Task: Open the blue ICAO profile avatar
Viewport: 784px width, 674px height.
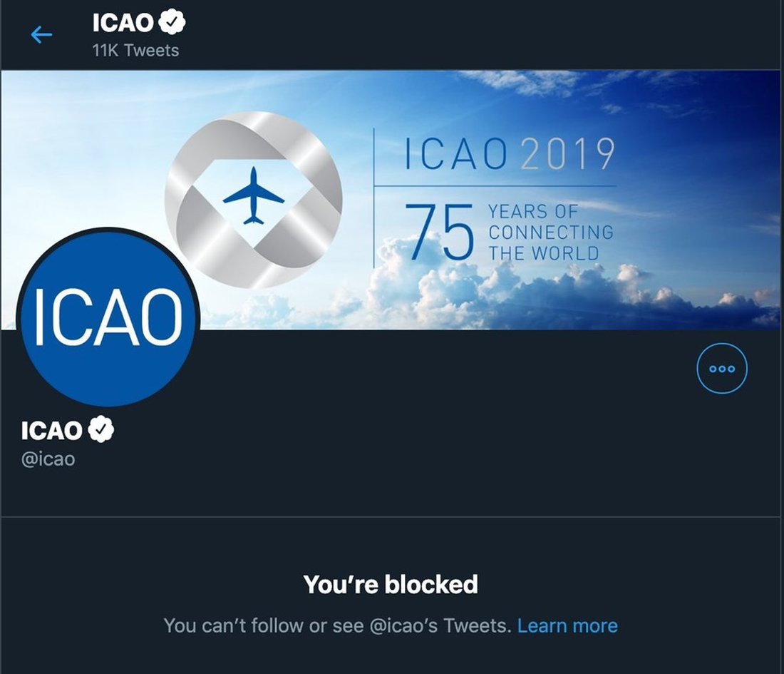Action: pos(108,318)
